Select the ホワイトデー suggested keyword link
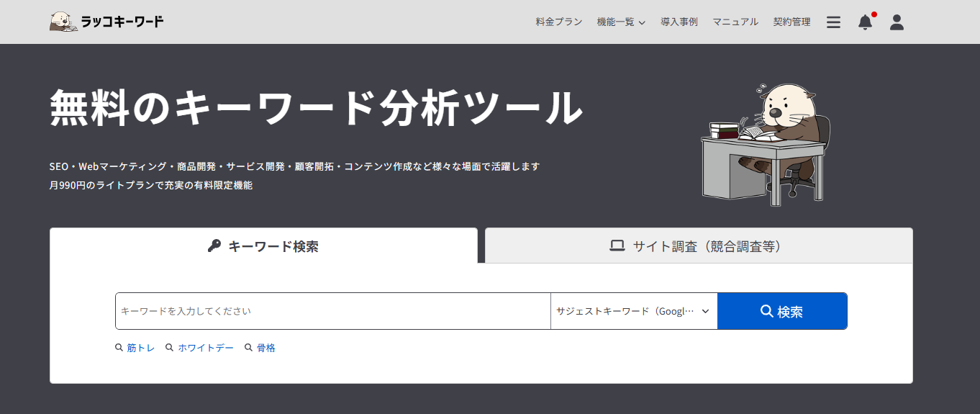This screenshot has height=414, width=980. pyautogui.click(x=206, y=348)
